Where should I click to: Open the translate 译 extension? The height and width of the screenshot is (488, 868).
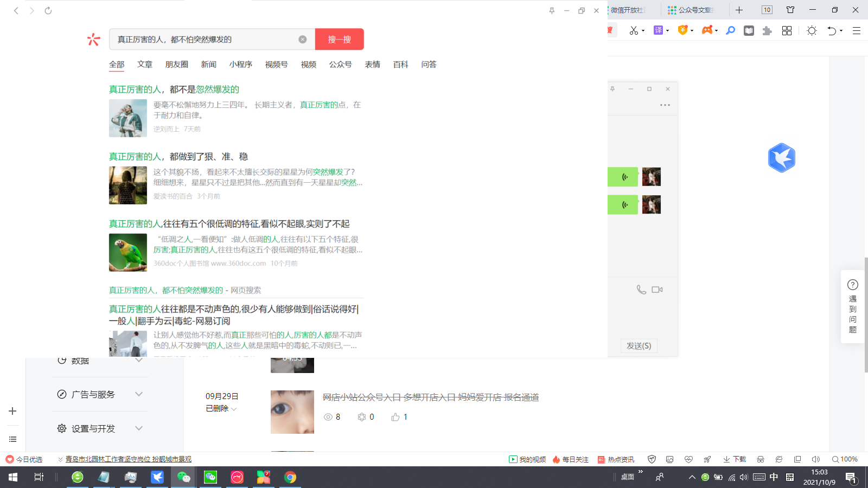pos(659,30)
